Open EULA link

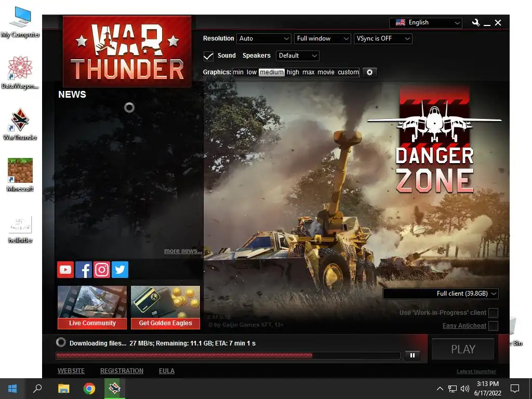[x=167, y=371]
